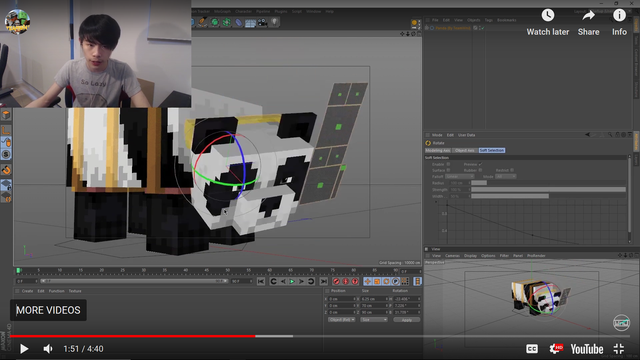Click the Attribute Manager lock icon
This screenshot has width=640, height=360.
pos(617,135)
